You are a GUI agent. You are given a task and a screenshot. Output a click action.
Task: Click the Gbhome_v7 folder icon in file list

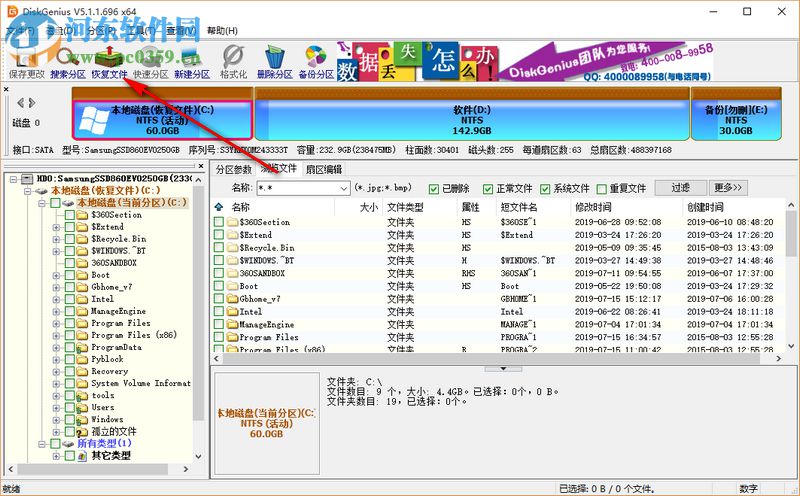pyautogui.click(x=233, y=299)
